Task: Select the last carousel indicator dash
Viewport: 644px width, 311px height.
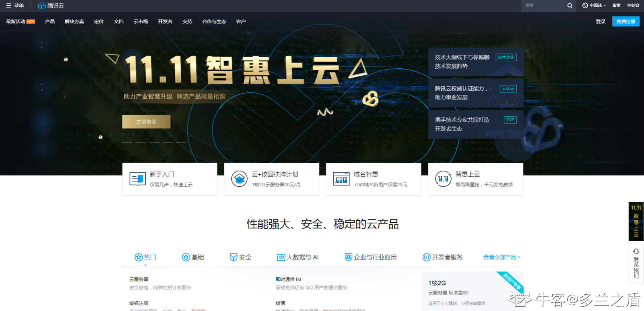Action: (x=182, y=142)
